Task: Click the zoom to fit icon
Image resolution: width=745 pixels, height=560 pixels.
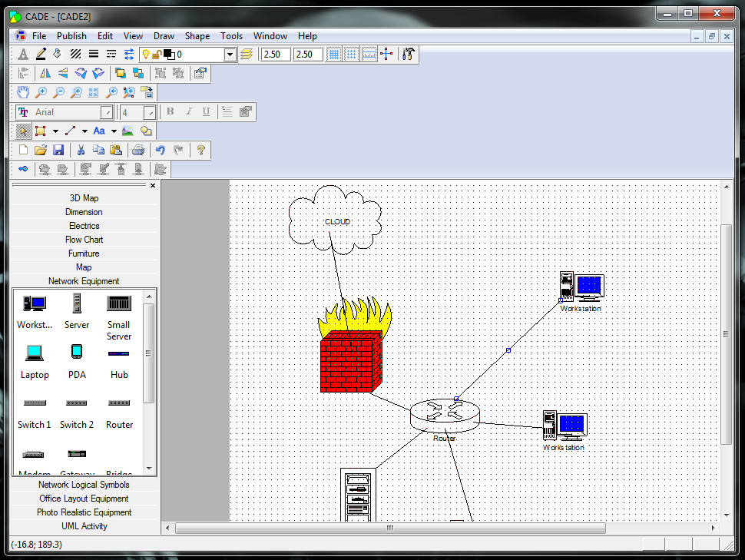Action: click(x=94, y=92)
